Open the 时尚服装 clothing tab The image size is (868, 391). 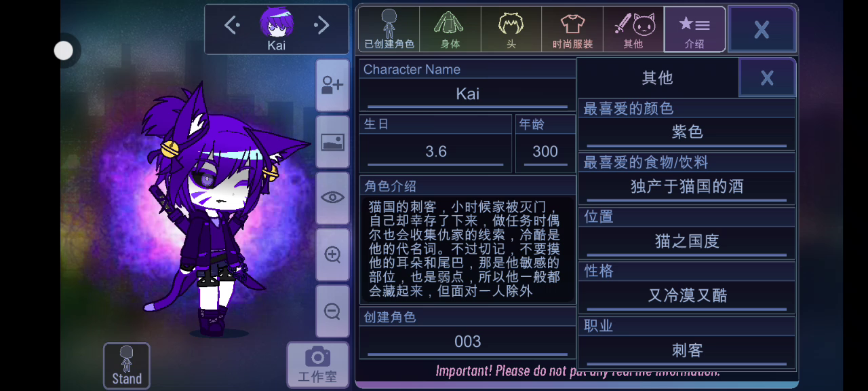coord(572,29)
